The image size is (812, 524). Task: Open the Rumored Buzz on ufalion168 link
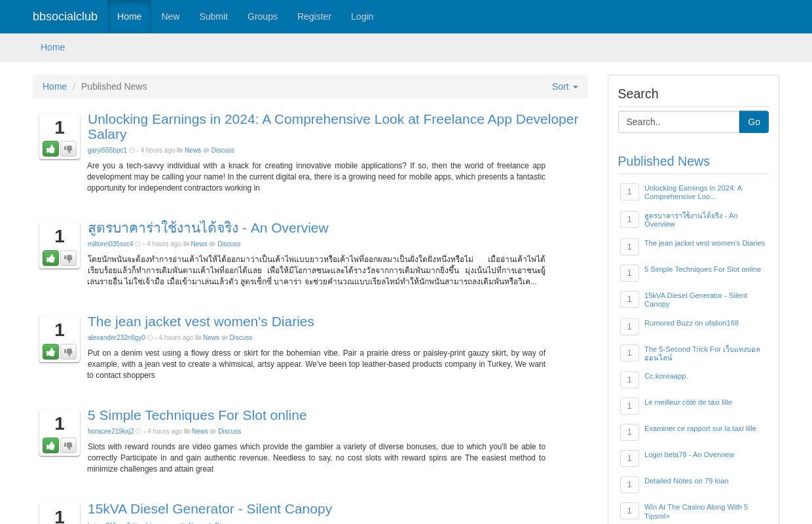[x=691, y=323]
